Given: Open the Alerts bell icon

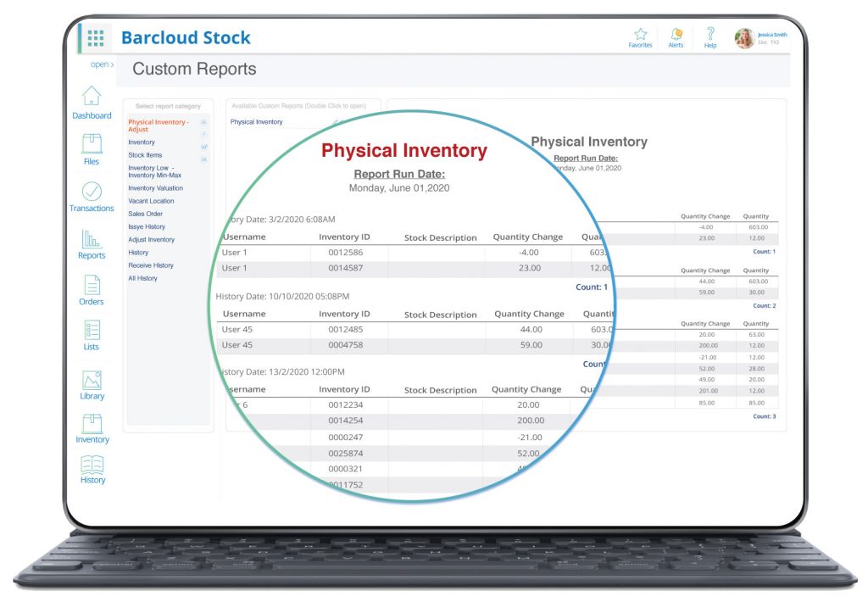Looking at the screenshot, I should (676, 34).
